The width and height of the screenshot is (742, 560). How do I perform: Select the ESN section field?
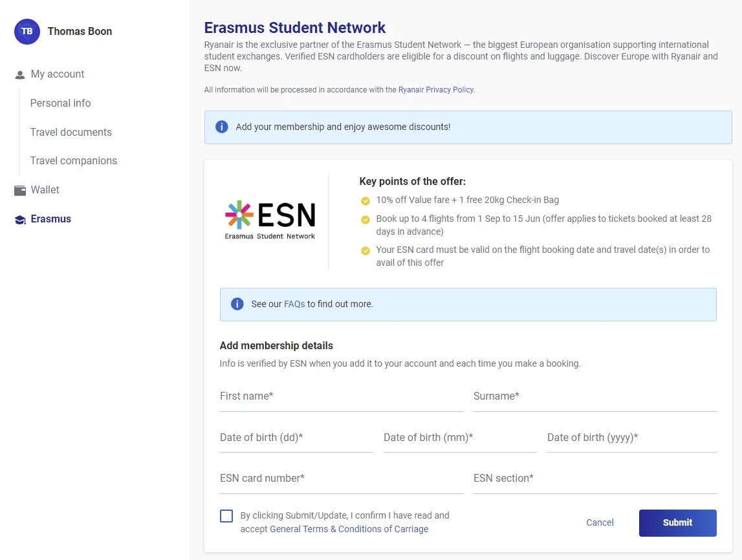595,479
